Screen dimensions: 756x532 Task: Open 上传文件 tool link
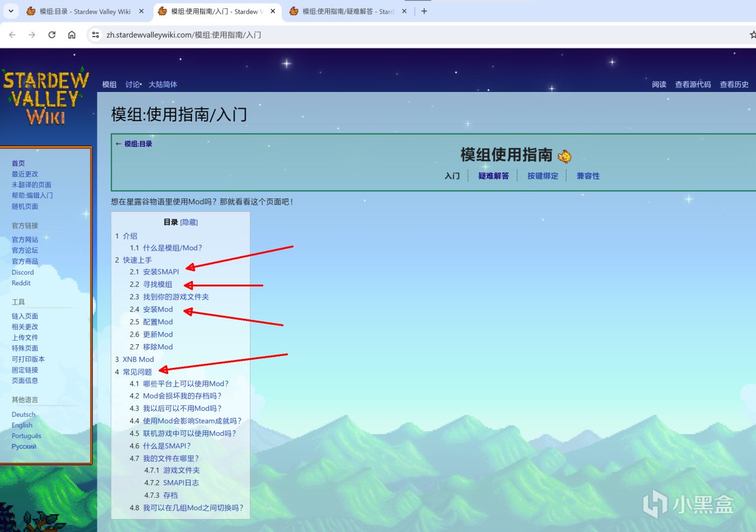[25, 338]
